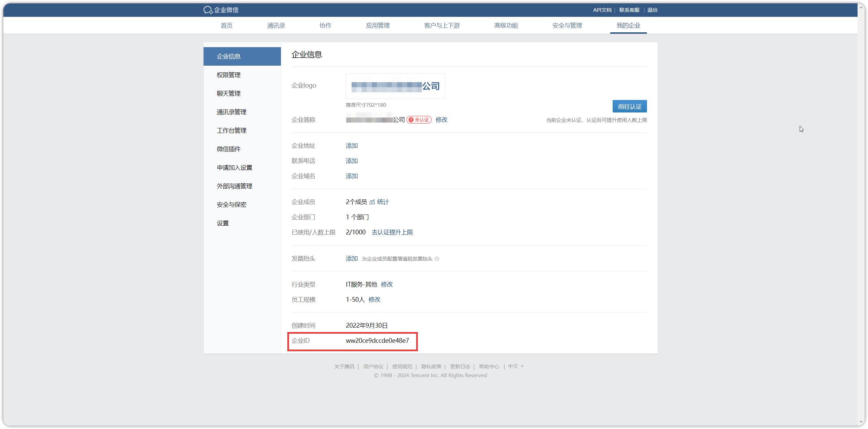Go to the 协作 tab
The width and height of the screenshot is (868, 429).
[x=326, y=26]
